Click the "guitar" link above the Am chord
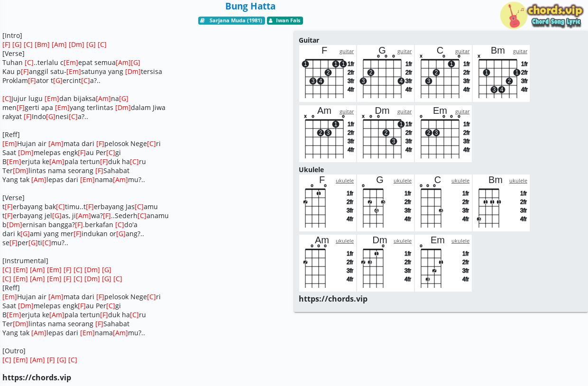 pos(347,111)
